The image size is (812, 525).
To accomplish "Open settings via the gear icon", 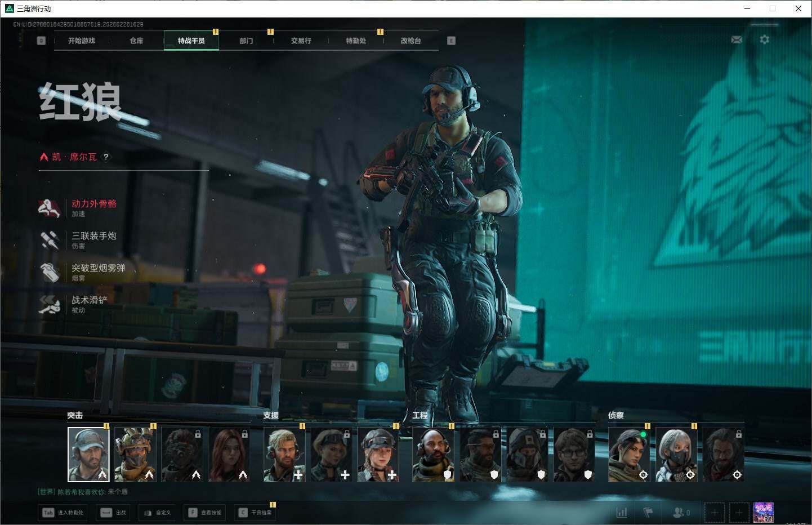I will pos(764,39).
